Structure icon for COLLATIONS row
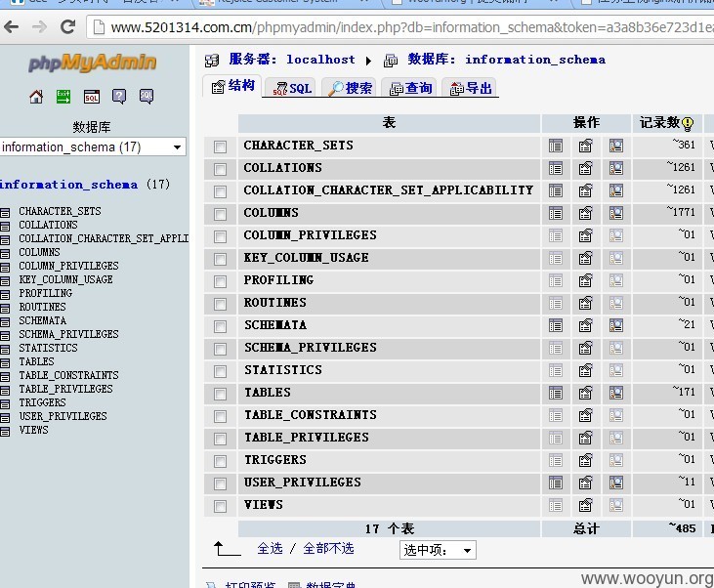 pos(586,169)
